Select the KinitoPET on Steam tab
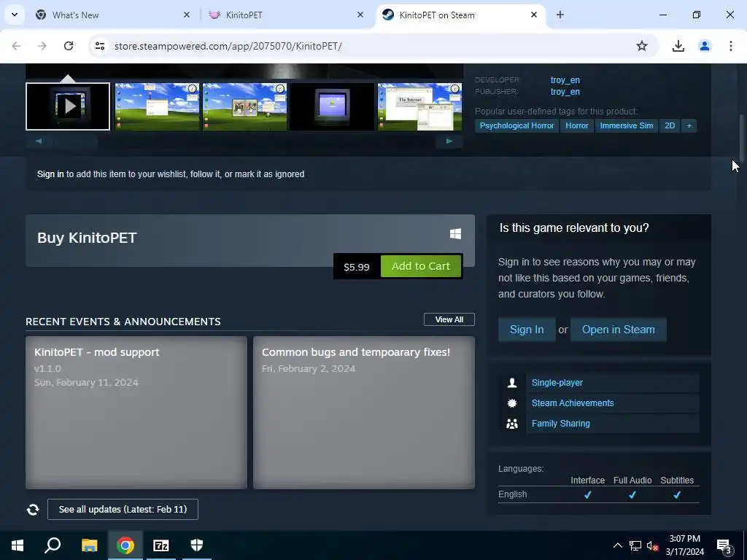 click(x=461, y=15)
